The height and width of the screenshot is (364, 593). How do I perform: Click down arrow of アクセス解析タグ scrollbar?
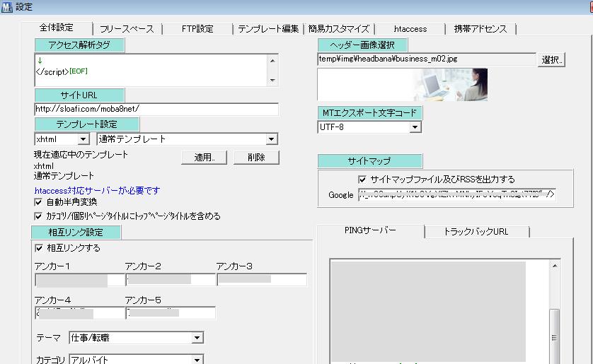(272, 81)
